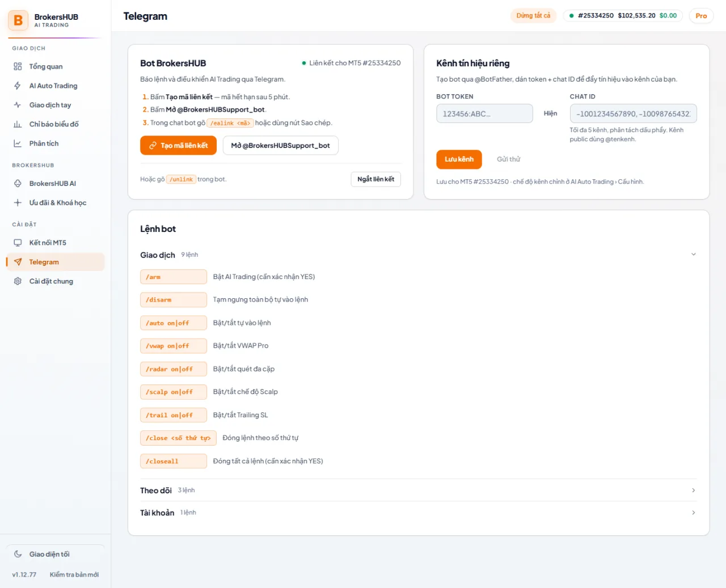The height and width of the screenshot is (588, 726).
Task: Open Tổng quan dashboard icon in sidebar
Action: pos(18,66)
